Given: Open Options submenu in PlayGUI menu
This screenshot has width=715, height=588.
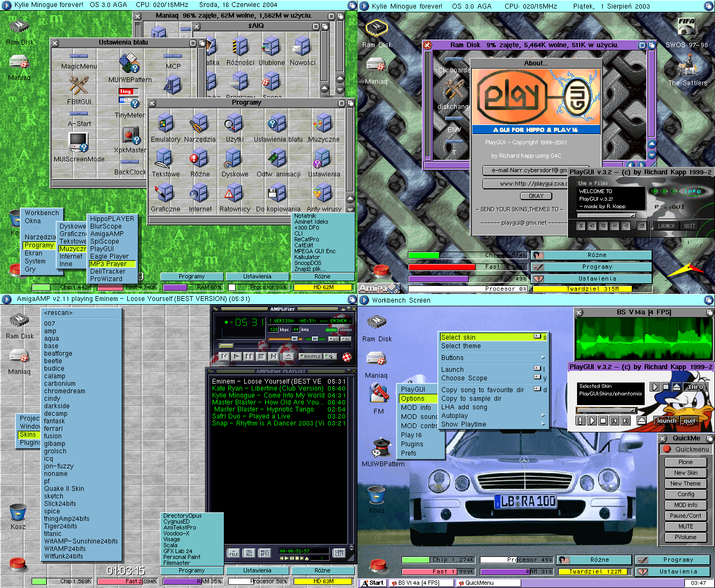Looking at the screenshot, I should 418,399.
